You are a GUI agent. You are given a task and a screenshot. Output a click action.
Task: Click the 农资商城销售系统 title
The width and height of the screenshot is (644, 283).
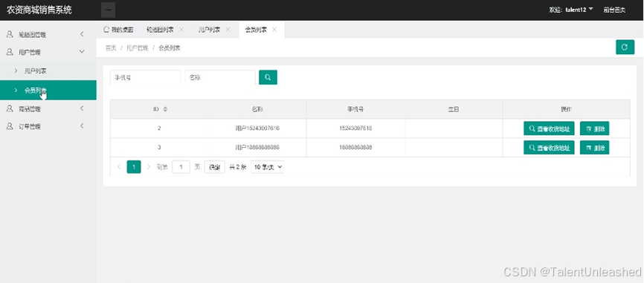pos(39,10)
